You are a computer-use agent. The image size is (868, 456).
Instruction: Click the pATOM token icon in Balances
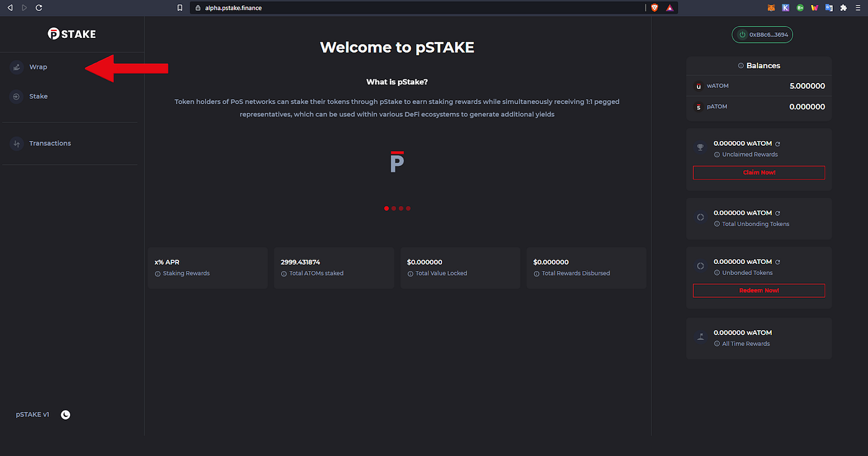pyautogui.click(x=698, y=107)
